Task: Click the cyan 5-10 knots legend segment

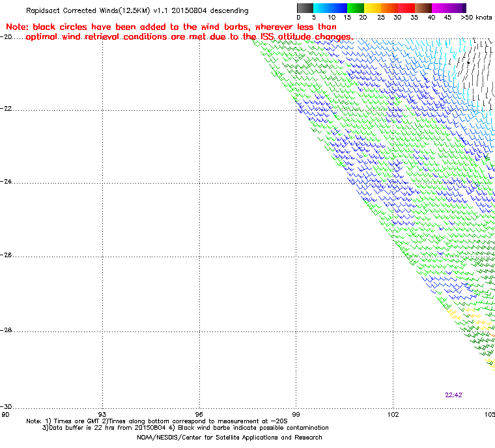Action: coord(322,8)
